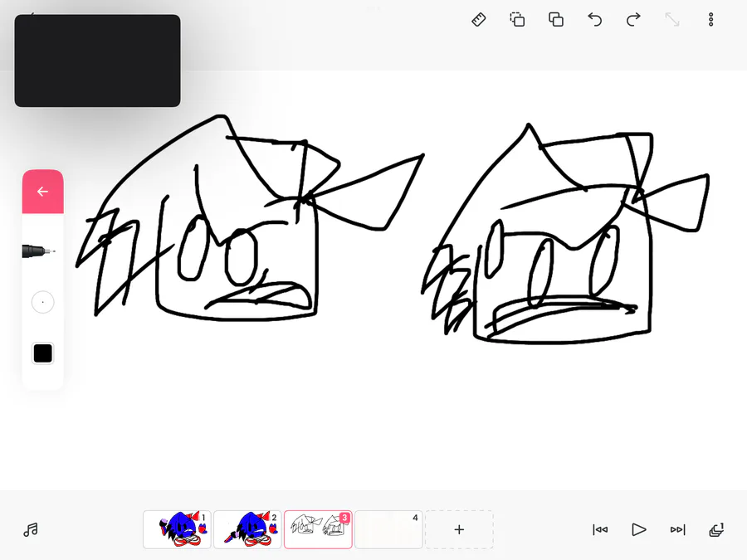The image size is (747, 560).
Task: Click the paste frame icon
Action: coord(556,20)
